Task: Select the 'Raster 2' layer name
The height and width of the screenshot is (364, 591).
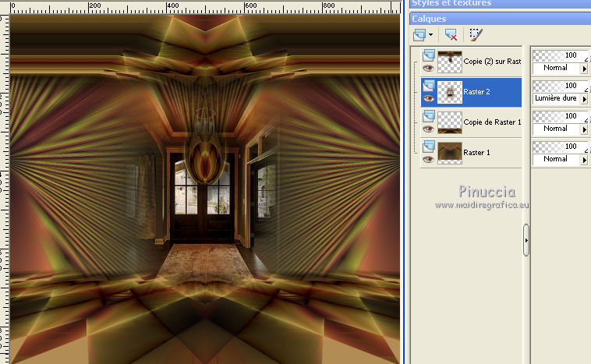Action: point(477,91)
